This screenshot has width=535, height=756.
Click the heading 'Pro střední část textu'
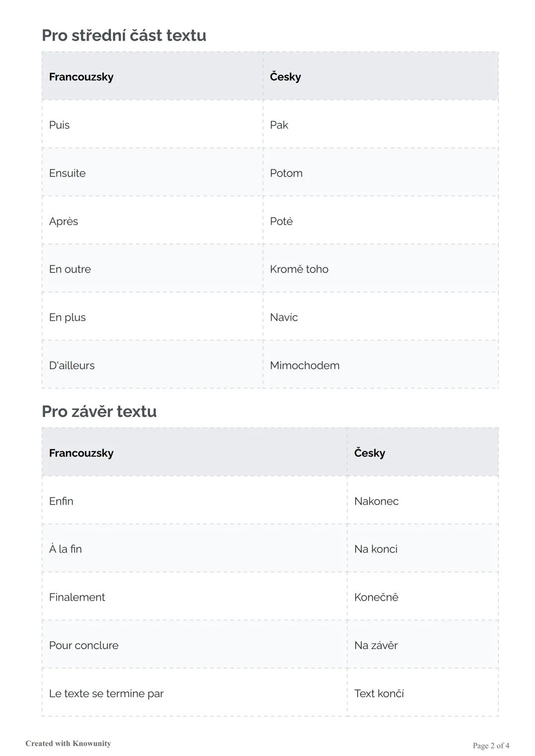[x=124, y=36]
